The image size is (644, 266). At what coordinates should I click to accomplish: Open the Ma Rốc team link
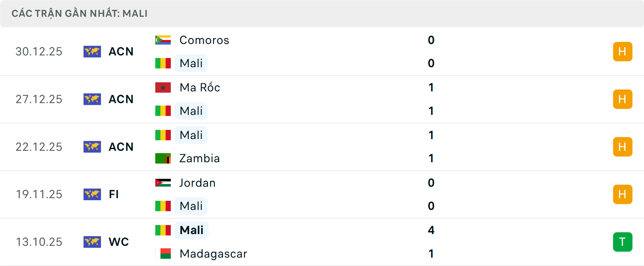[x=200, y=87]
